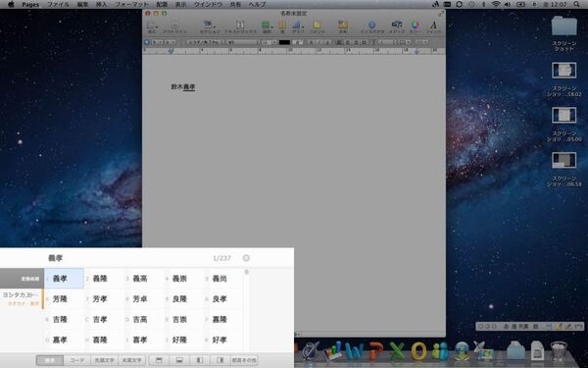The height and width of the screenshot is (368, 588).
Task: Switch to 先頭文字 tab in candidate window
Action: 105,360
